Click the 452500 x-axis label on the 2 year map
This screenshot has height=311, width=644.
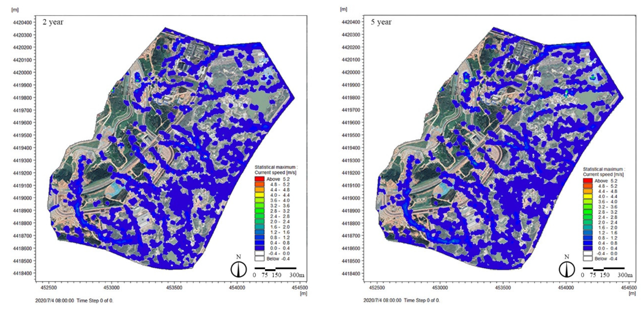pos(48,288)
